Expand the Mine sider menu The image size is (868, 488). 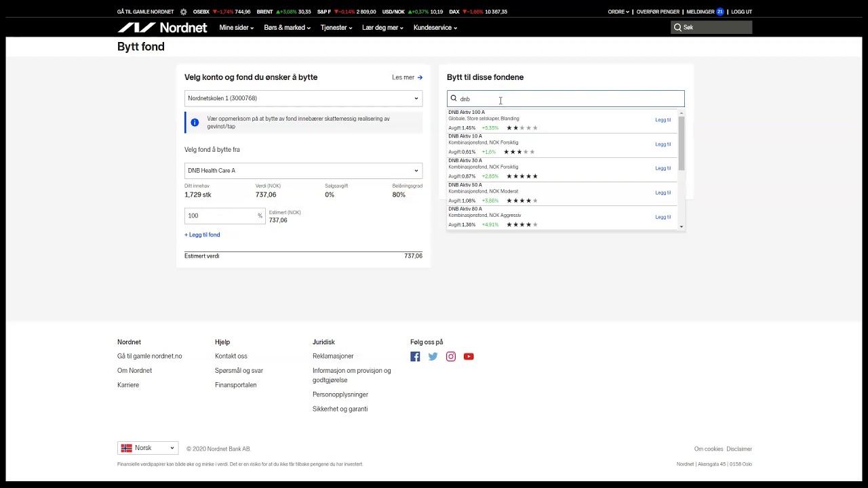[x=236, y=28]
